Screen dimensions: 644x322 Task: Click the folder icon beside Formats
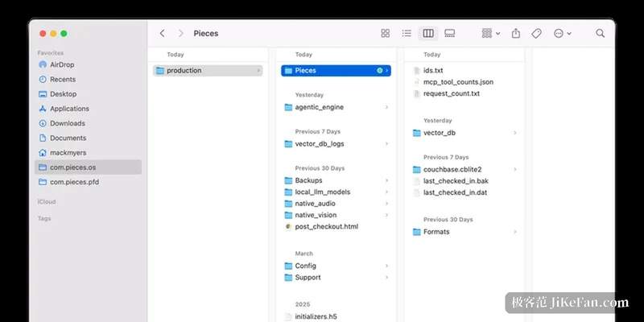[417, 232]
